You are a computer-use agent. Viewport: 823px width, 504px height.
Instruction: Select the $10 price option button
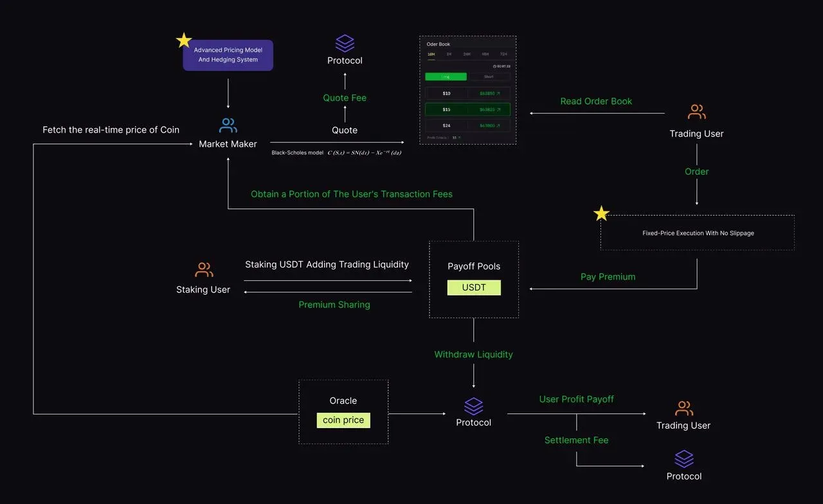point(446,93)
